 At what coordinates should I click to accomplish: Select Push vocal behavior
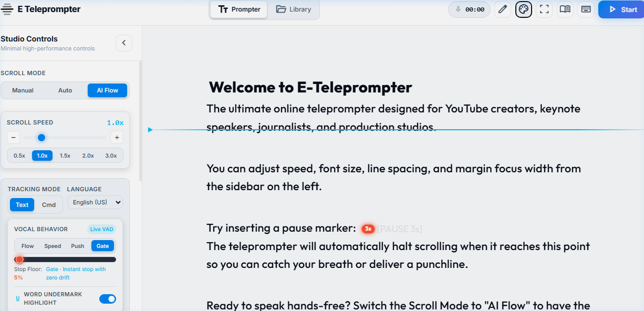[x=78, y=246]
